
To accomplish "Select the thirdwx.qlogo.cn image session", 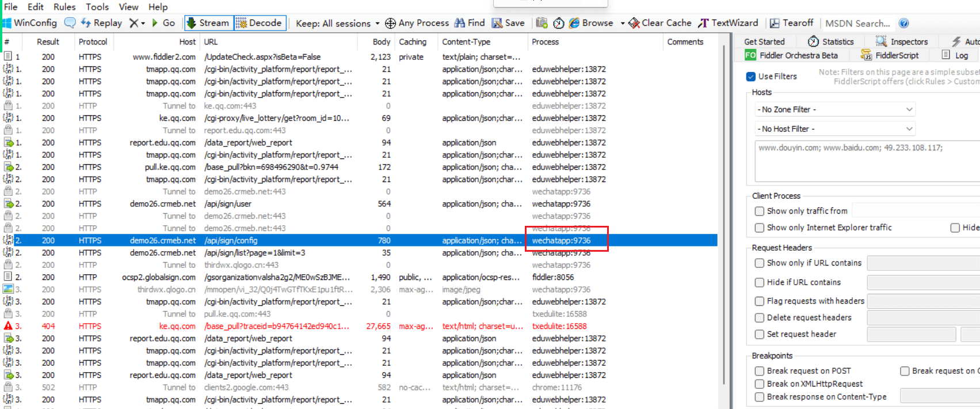I will pyautogui.click(x=360, y=290).
